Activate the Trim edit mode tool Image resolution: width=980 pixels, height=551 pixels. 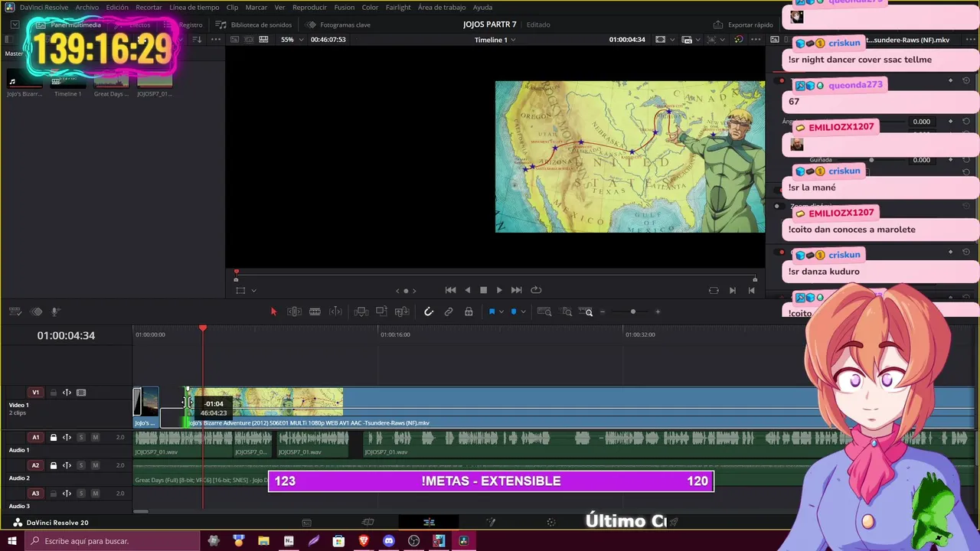(x=294, y=311)
